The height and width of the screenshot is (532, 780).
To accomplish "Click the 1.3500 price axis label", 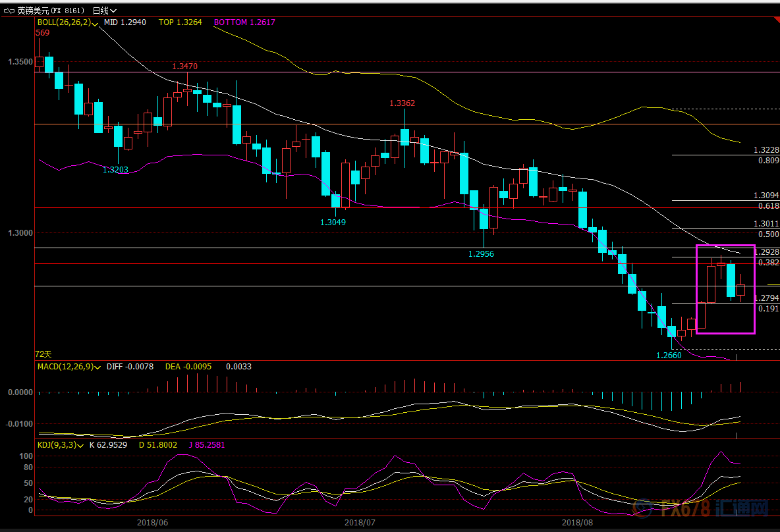I will click(x=20, y=62).
